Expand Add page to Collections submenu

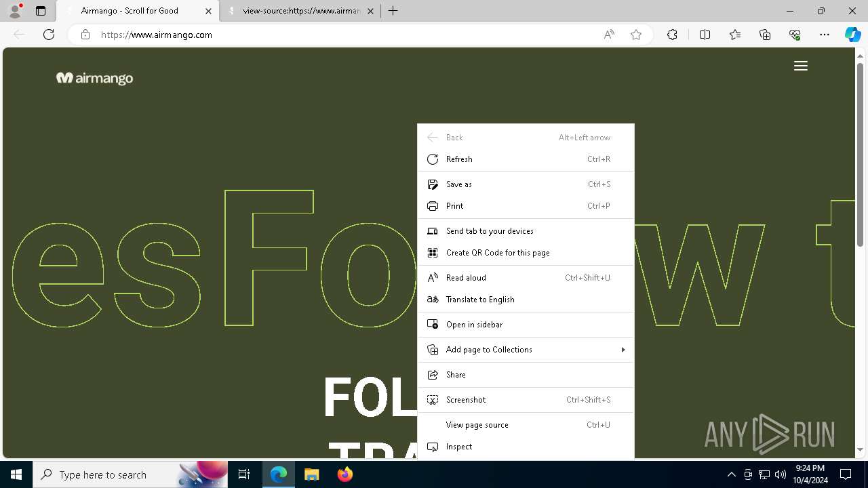click(526, 350)
